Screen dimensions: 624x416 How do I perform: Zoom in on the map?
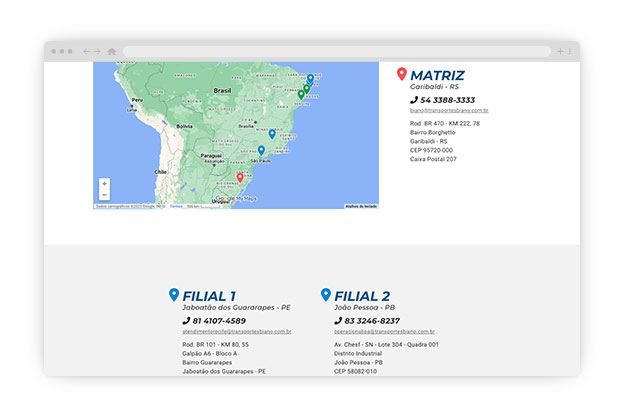point(104,184)
